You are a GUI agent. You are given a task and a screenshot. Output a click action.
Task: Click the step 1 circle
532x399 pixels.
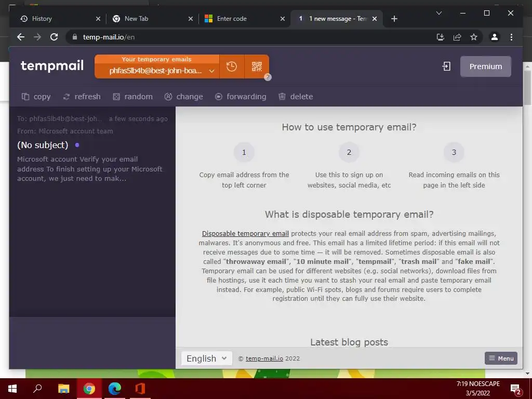244,152
